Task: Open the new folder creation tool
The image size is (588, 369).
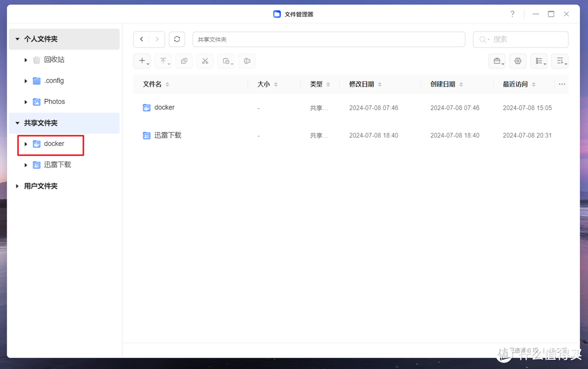Action: (x=142, y=61)
